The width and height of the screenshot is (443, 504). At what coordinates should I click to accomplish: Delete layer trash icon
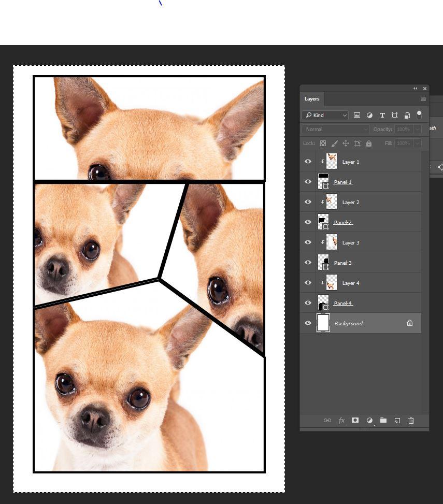411,421
